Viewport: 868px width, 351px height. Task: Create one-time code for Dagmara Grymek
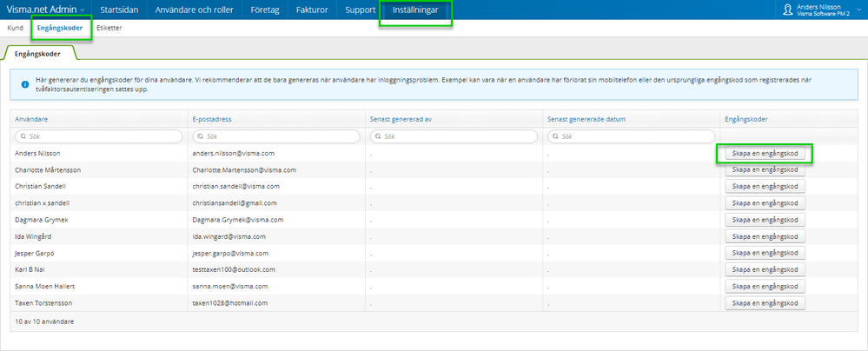point(765,220)
